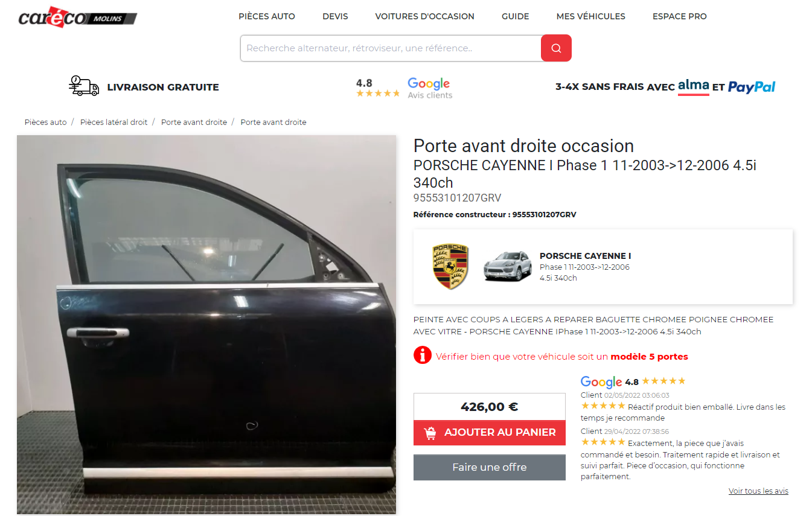Click the red information icon
The image size is (812, 516).
click(423, 355)
